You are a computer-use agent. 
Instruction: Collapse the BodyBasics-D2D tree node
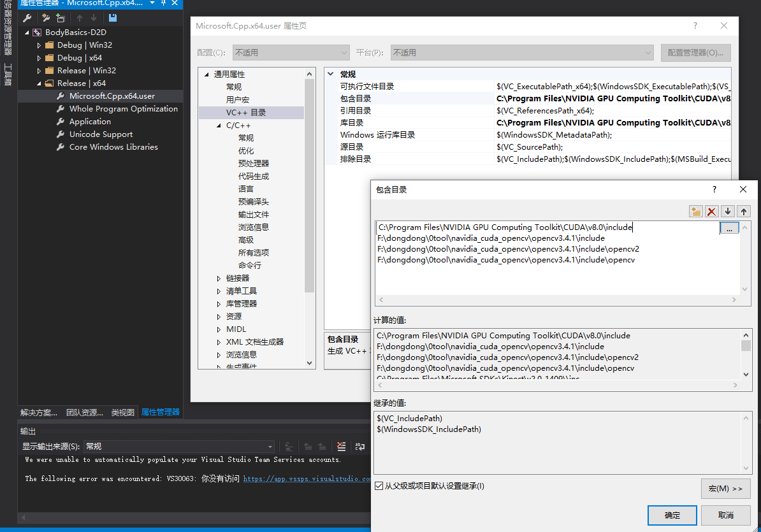27,32
